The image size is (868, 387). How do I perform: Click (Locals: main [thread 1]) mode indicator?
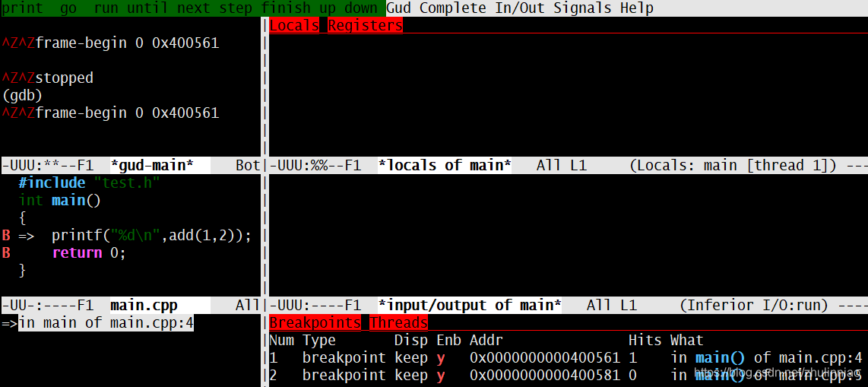tap(733, 166)
